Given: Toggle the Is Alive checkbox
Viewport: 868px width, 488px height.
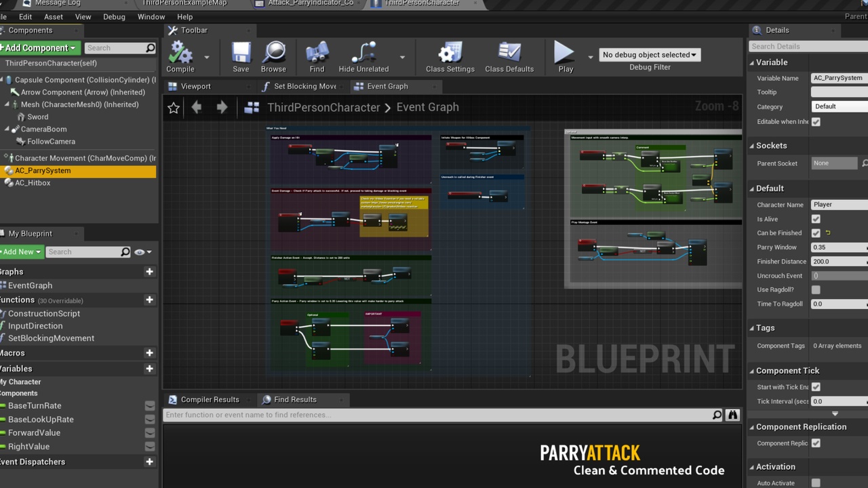Looking at the screenshot, I should pyautogui.click(x=816, y=219).
